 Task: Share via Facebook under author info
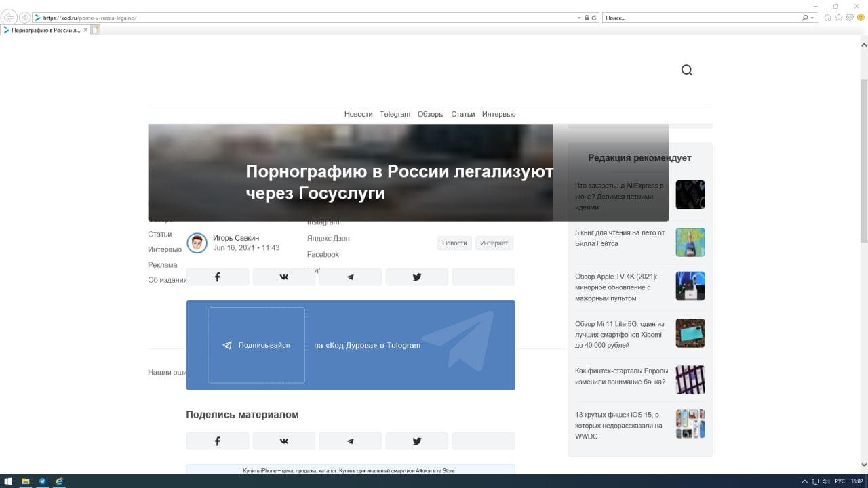point(218,277)
